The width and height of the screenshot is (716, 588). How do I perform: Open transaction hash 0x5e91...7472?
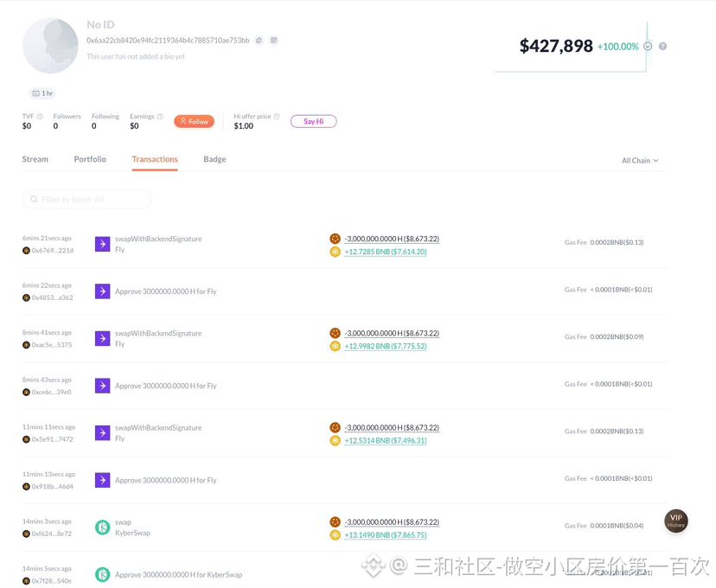click(x=52, y=439)
